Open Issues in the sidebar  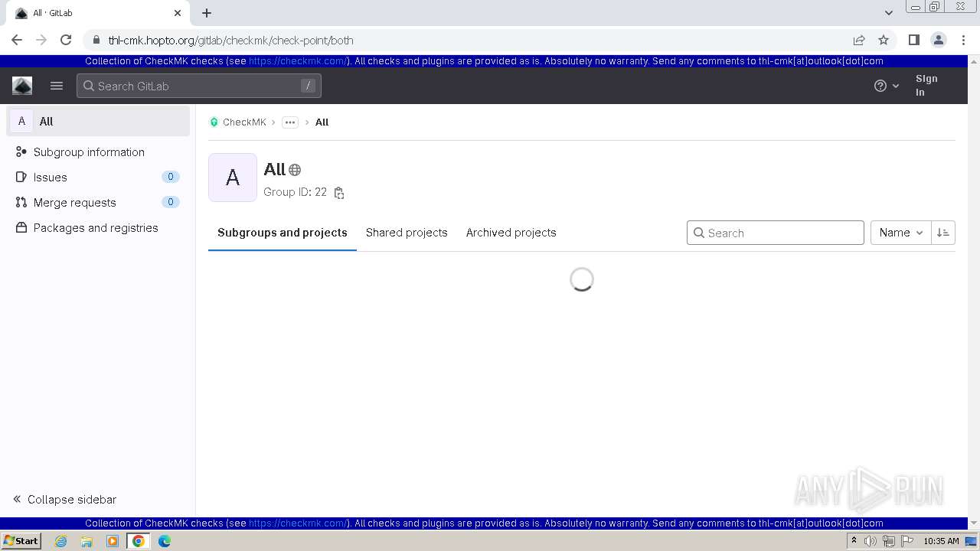coord(98,177)
